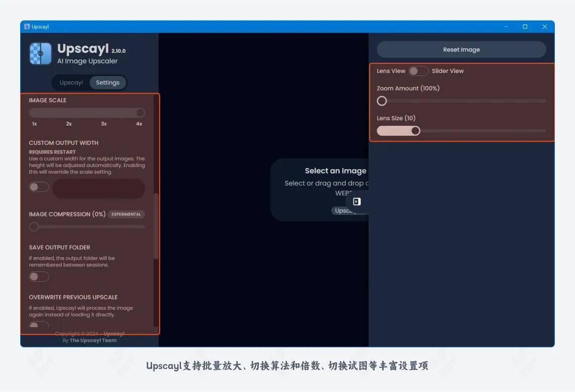Click the OVERWRITE PREVIOUS UPSCALE heading
The image size is (575, 392).
(74, 297)
